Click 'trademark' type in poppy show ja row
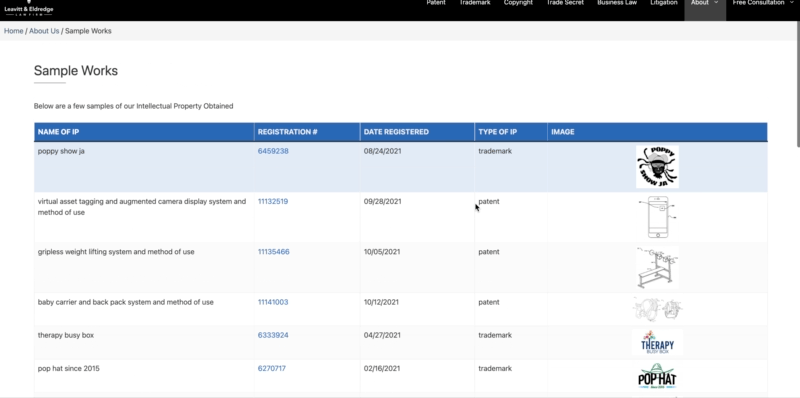This screenshot has width=800, height=398. coord(495,151)
